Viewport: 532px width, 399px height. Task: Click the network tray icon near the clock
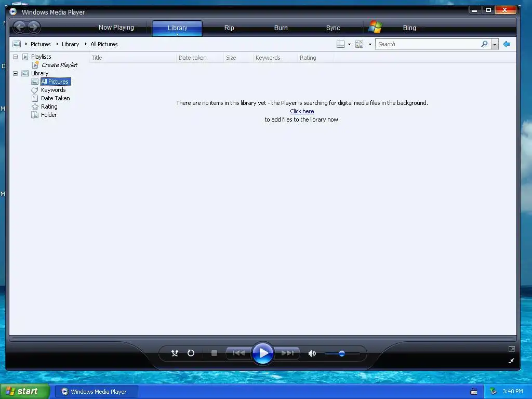493,392
